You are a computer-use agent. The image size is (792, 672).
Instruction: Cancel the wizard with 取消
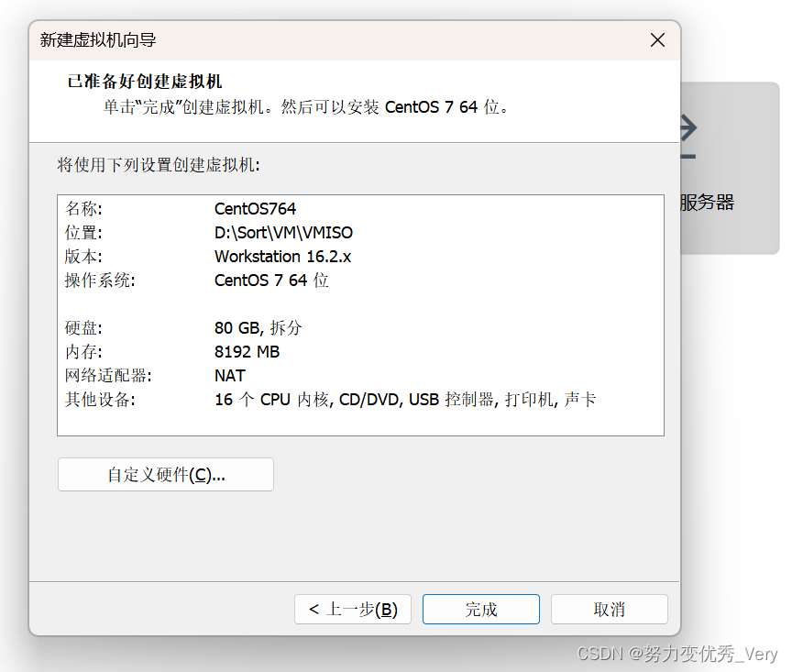(x=610, y=610)
